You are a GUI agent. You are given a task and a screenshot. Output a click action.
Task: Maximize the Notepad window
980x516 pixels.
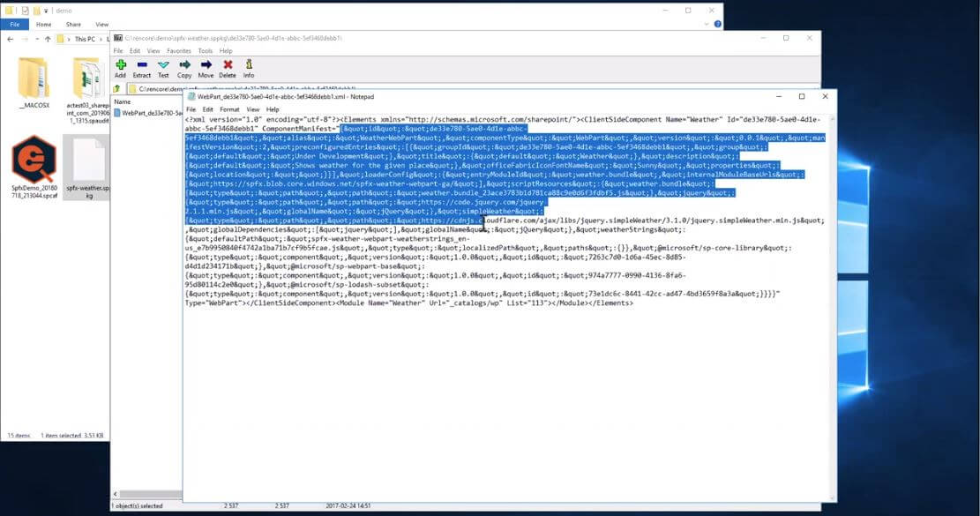pos(802,97)
